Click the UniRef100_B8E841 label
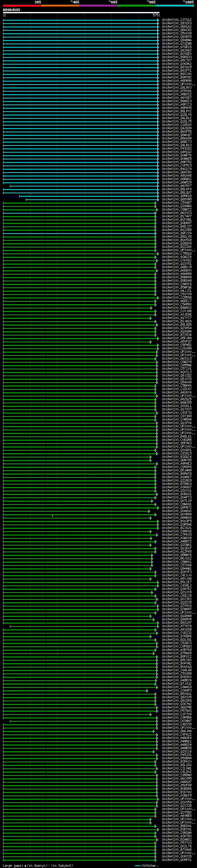The image size is (197, 868). [176, 826]
